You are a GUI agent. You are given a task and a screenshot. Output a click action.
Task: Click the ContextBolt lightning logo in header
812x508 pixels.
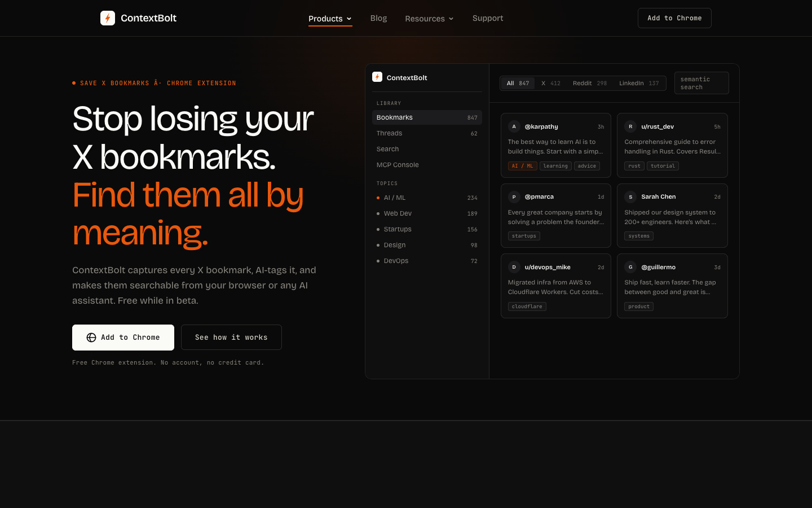coord(108,18)
